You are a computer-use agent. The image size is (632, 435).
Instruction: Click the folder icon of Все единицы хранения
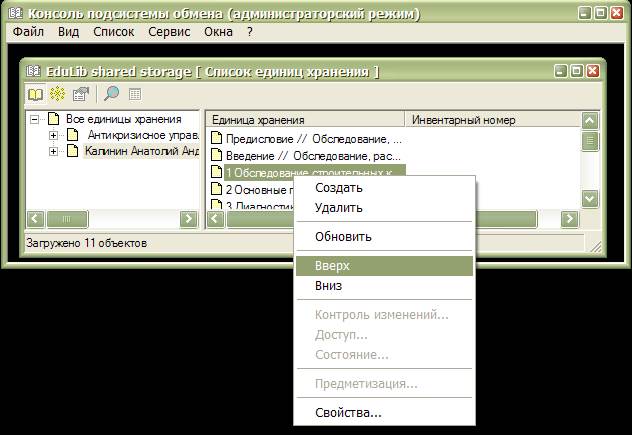55,119
